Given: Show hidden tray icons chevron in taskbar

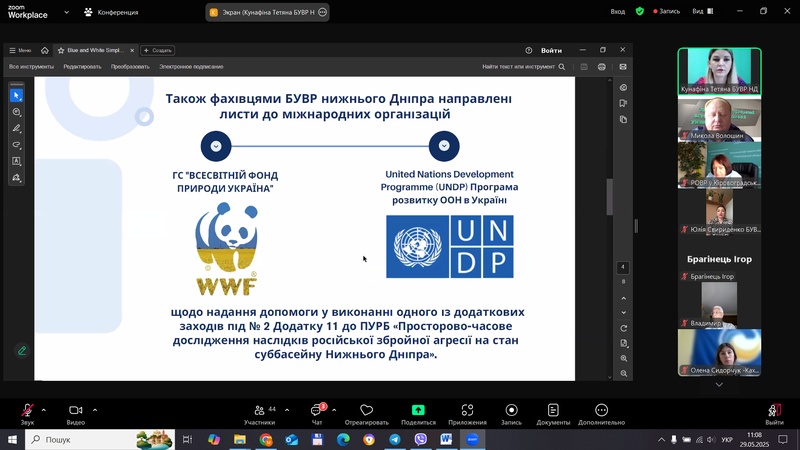Looking at the screenshot, I should point(661,439).
